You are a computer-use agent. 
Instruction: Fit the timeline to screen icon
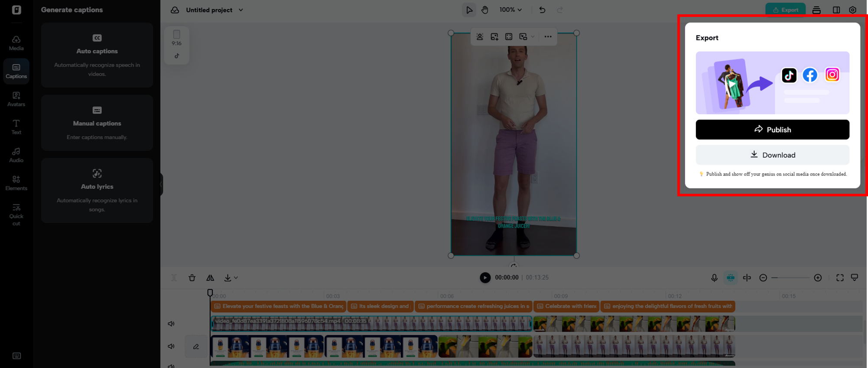point(840,278)
